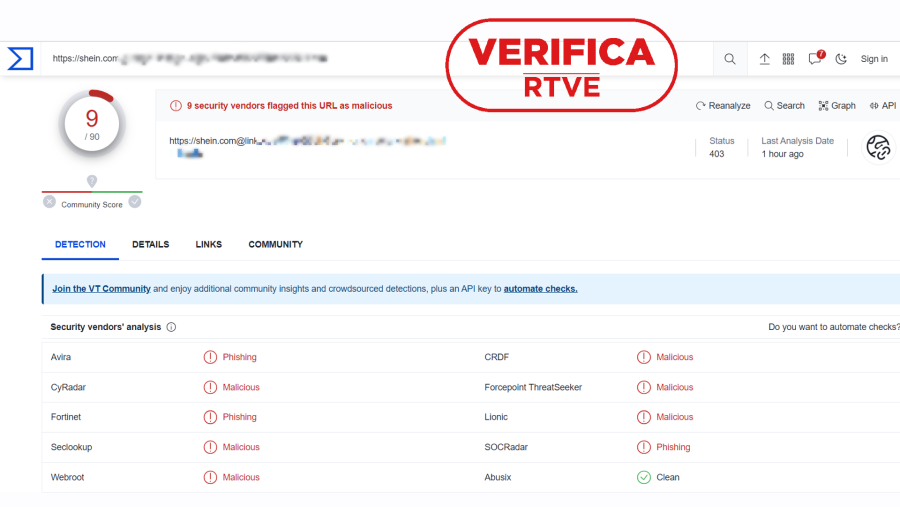The width and height of the screenshot is (900, 507).
Task: Click the Reanalyze button
Action: point(723,106)
